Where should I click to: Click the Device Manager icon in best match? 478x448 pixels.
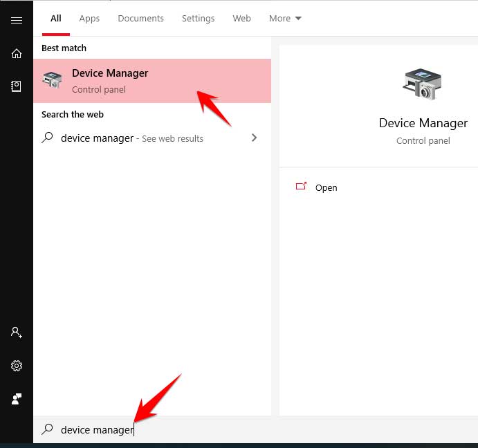point(52,80)
